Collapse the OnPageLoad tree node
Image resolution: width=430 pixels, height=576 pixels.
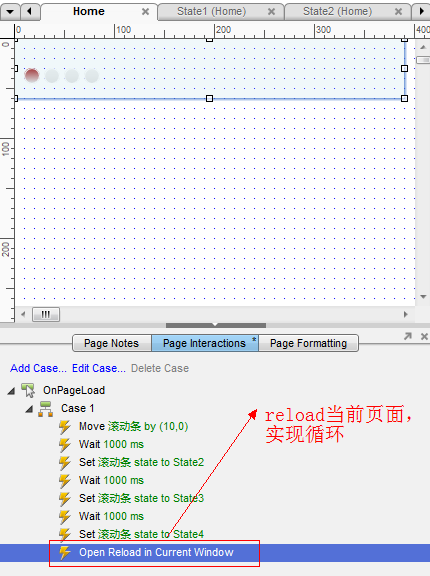[11, 391]
